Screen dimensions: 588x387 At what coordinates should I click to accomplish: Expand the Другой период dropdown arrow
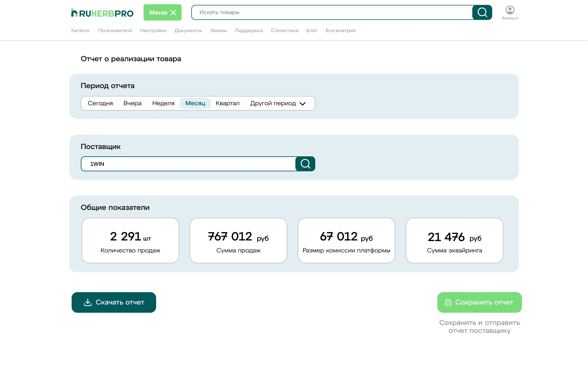303,104
